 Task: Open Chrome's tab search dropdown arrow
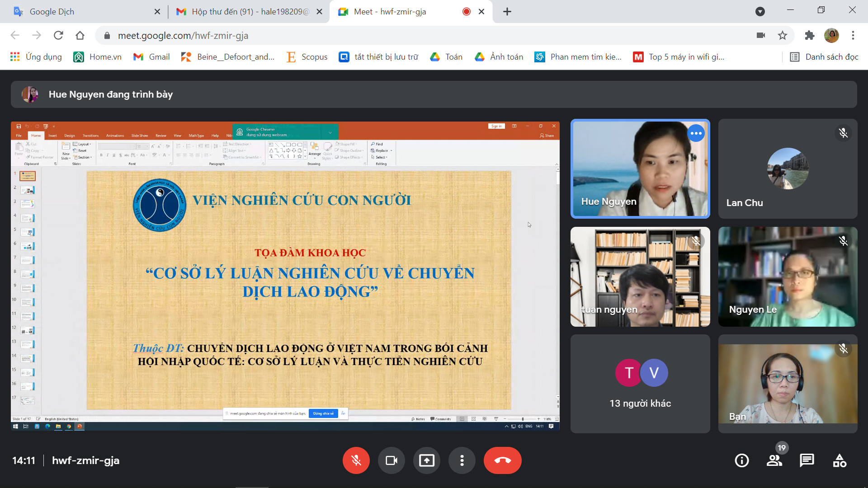click(760, 12)
